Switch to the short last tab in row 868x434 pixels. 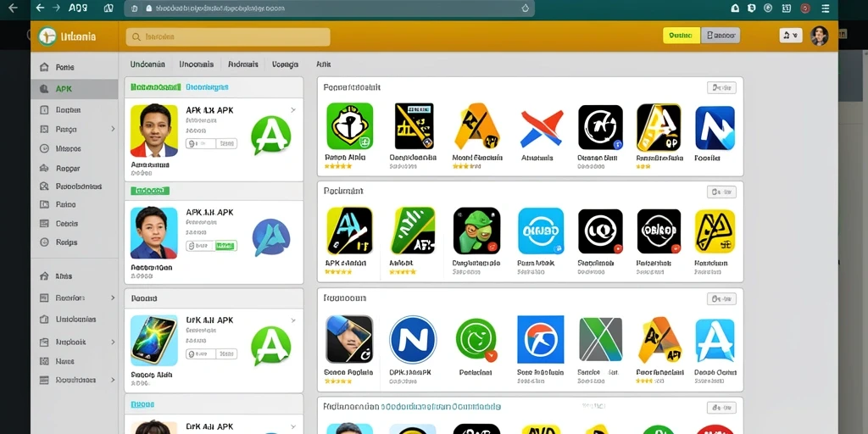(323, 64)
